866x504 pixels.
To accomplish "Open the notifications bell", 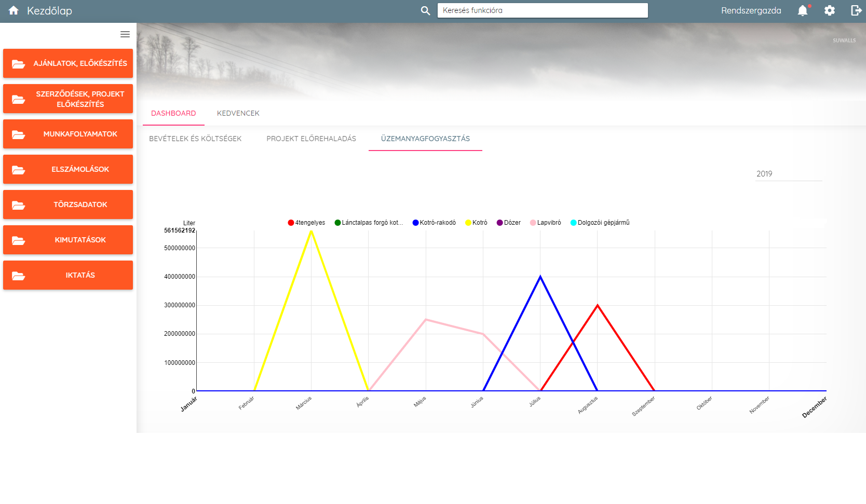I will tap(803, 11).
